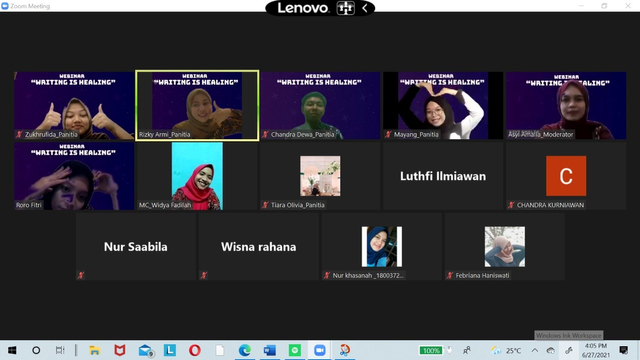Open Cortana search circle in taskbar
This screenshot has height=360, width=640.
point(36,350)
